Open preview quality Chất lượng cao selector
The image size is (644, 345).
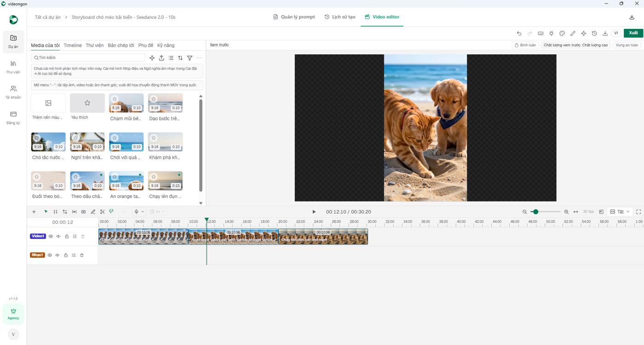tap(575, 45)
